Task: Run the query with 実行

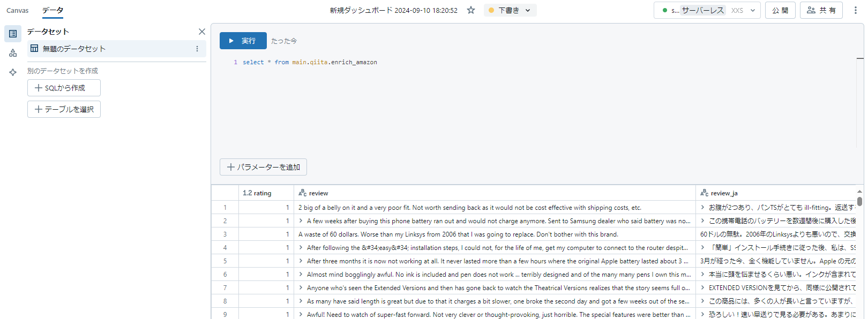Action: 243,41
